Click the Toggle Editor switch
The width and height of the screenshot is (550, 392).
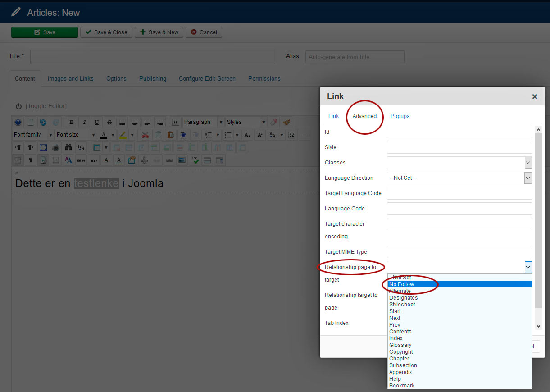[x=41, y=106]
